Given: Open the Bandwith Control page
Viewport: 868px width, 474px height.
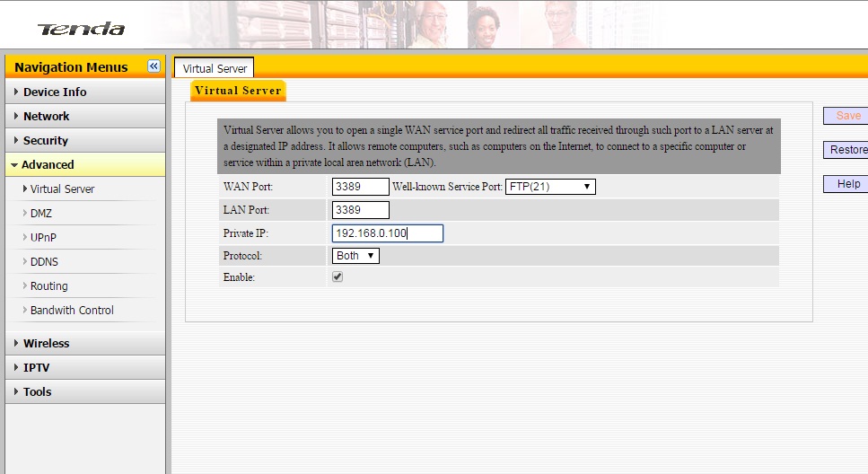Looking at the screenshot, I should 72,311.
